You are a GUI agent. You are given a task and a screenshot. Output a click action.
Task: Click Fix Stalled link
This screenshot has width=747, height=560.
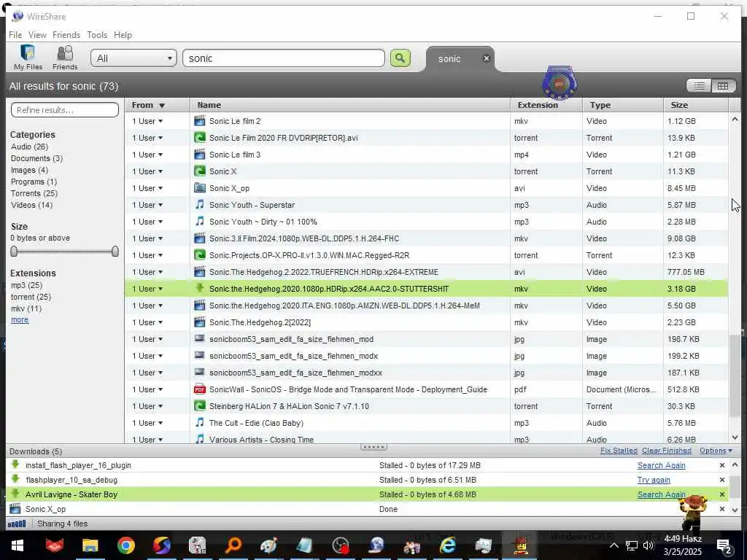619,451
